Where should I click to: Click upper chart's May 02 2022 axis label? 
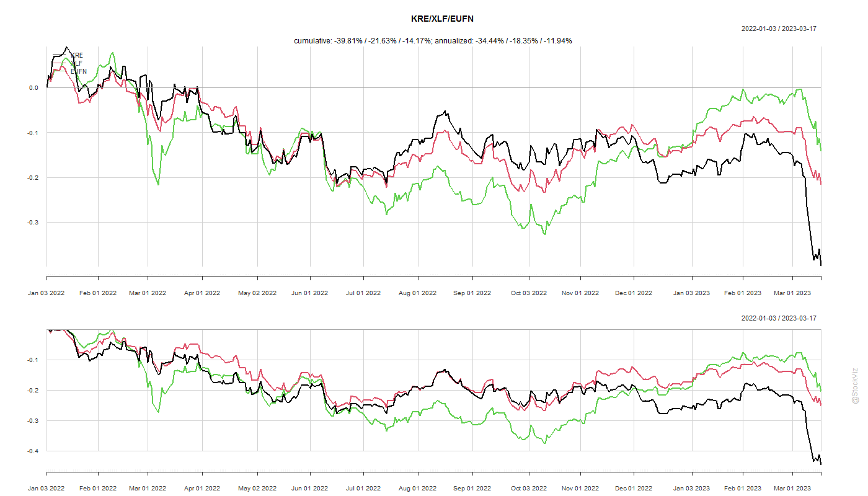coord(257,293)
